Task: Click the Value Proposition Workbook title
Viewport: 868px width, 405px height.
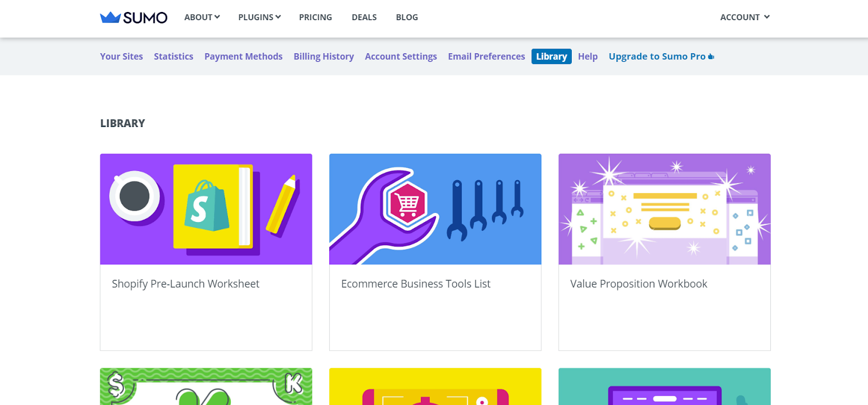Action: point(639,284)
